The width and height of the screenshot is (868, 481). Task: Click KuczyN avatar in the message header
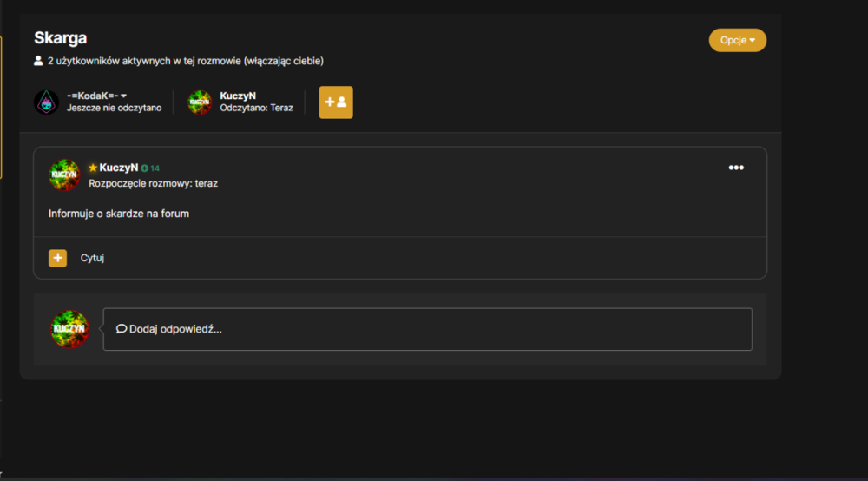(64, 175)
